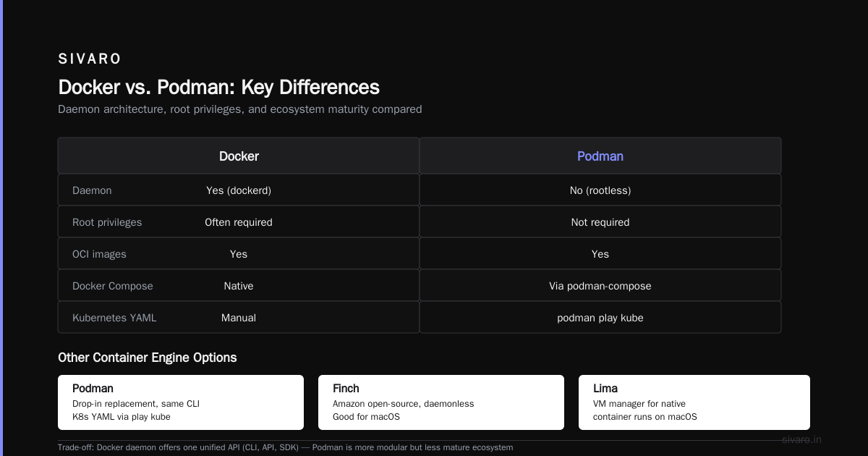868x456 pixels.
Task: Click the 'No (rootless)' cell
Action: pos(600,190)
